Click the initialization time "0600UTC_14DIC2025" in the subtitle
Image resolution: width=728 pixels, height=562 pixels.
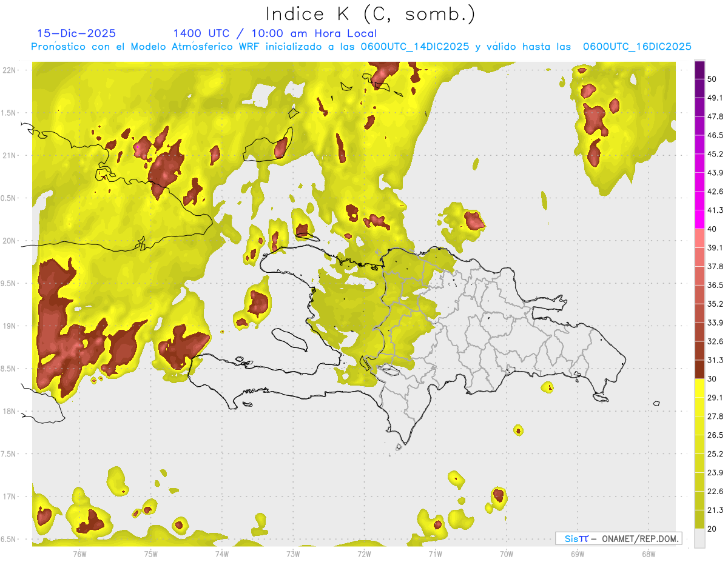(414, 47)
